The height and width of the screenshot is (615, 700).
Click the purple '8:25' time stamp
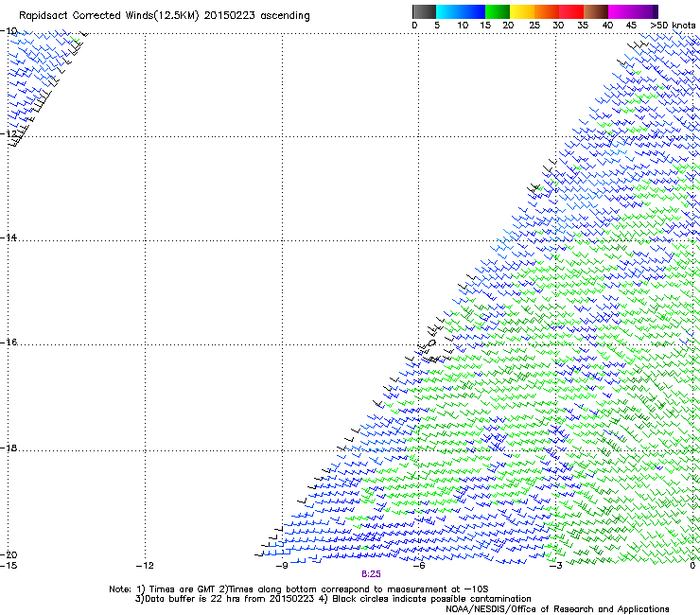coord(371,574)
